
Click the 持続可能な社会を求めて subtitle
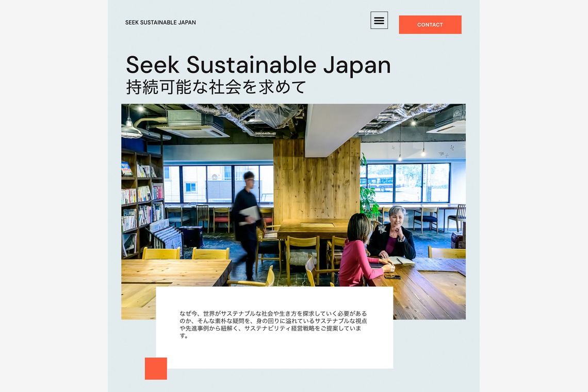coord(217,87)
